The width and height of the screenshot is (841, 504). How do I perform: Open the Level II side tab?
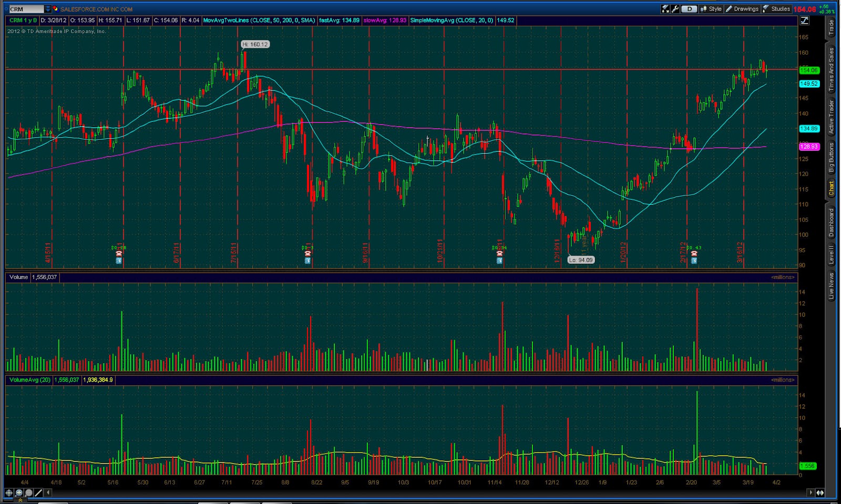(x=831, y=254)
